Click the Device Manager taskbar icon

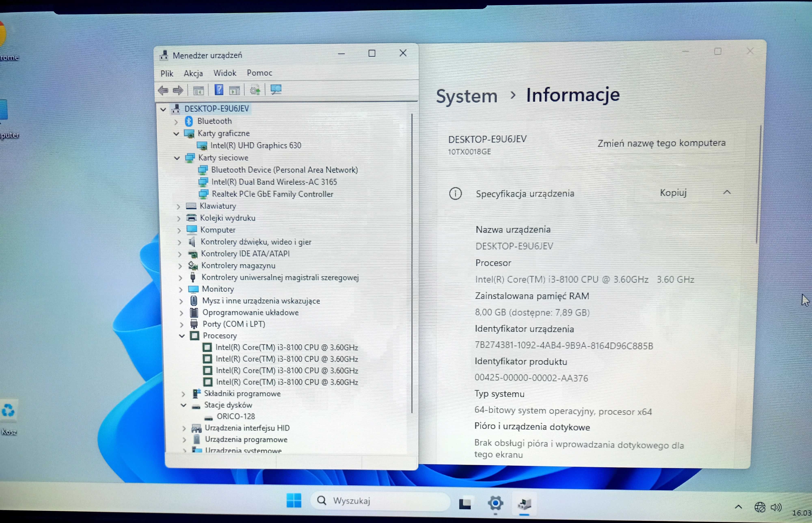524,504
